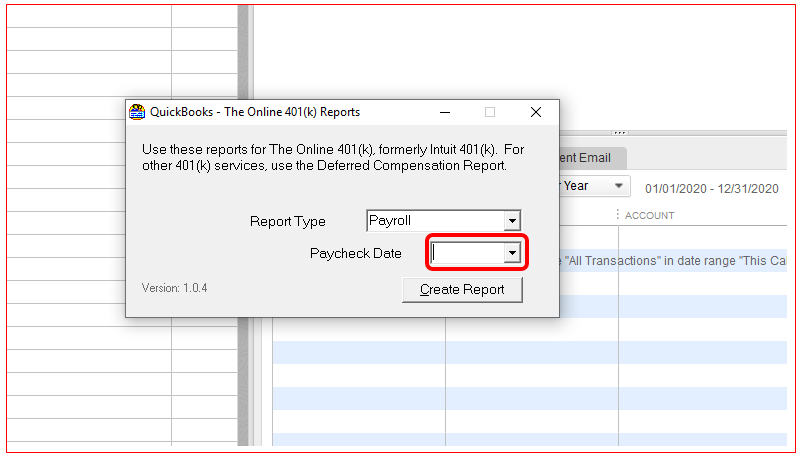Click the panel splitter handle with three dots

[x=620, y=133]
